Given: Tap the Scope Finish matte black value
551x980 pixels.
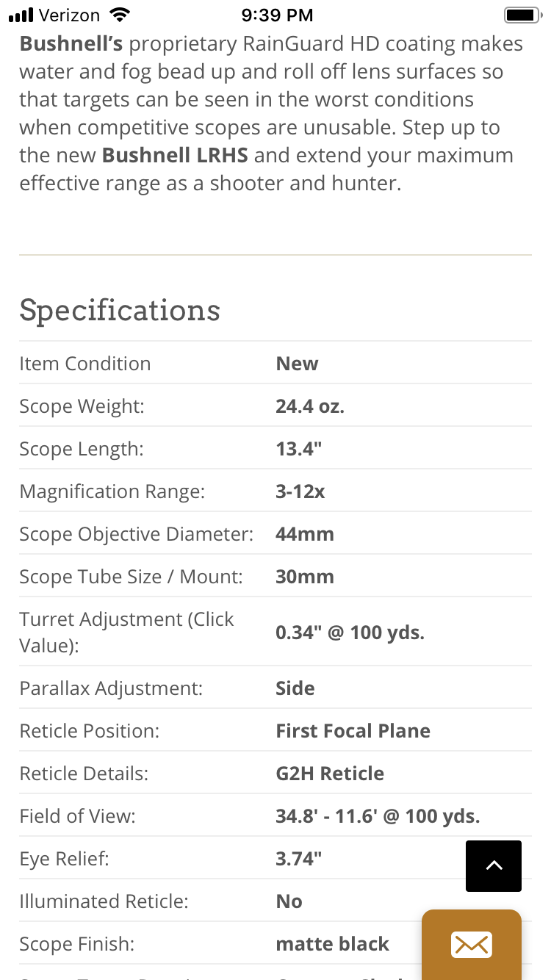Looking at the screenshot, I should pyautogui.click(x=333, y=944).
